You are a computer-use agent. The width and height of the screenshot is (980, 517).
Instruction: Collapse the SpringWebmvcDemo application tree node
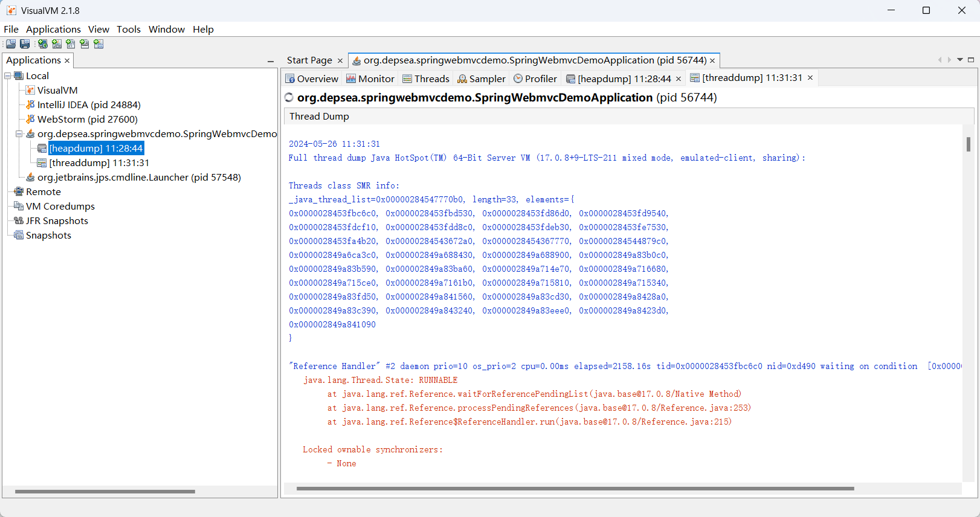[x=19, y=134]
